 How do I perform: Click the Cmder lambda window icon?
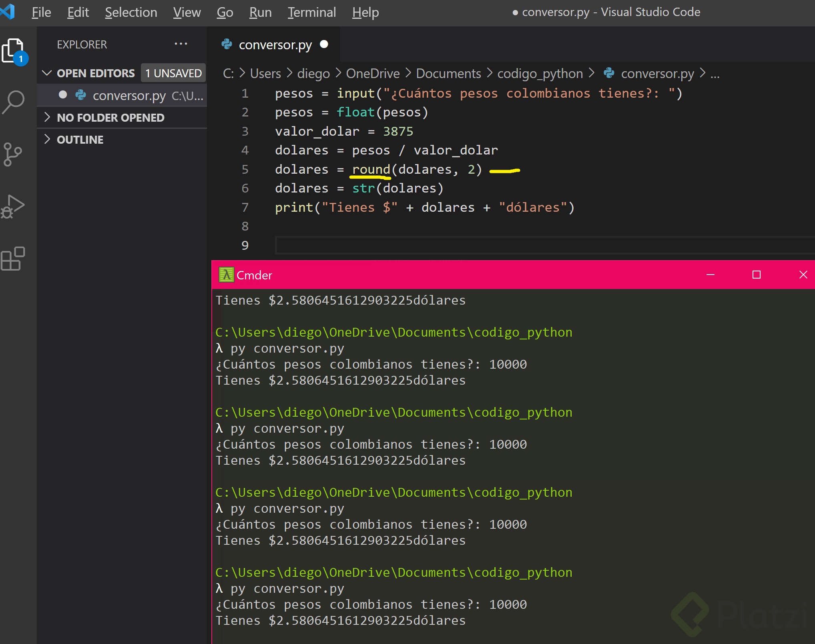click(226, 275)
